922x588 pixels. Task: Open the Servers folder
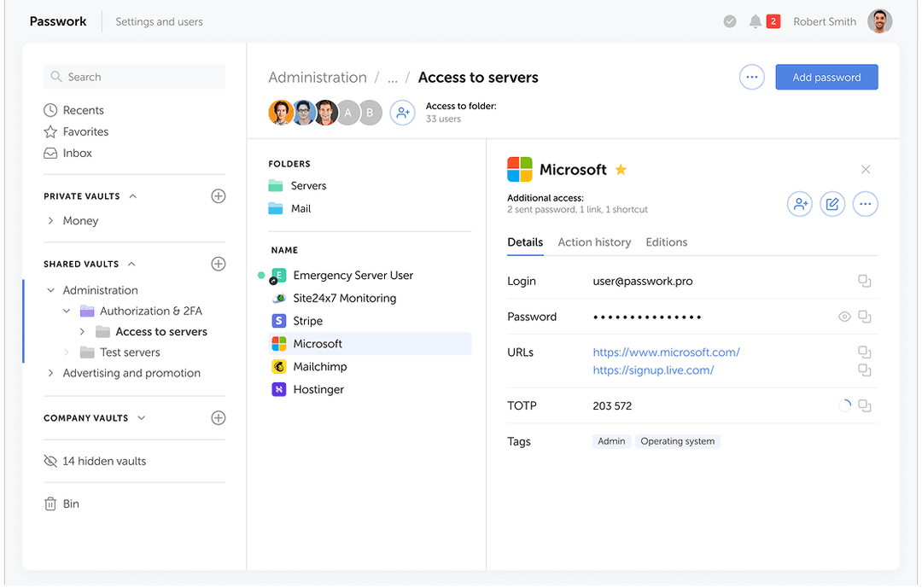297,185
